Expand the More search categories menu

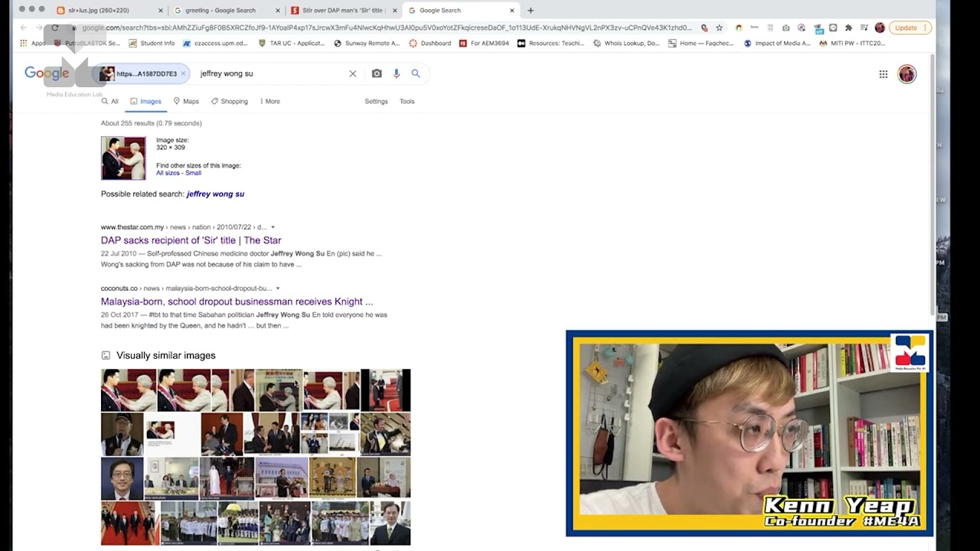pyautogui.click(x=269, y=101)
